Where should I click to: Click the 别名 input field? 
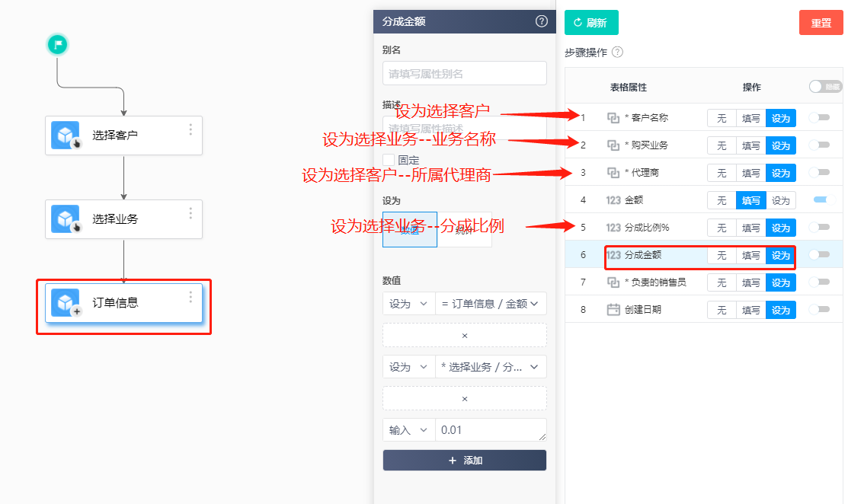pos(464,73)
